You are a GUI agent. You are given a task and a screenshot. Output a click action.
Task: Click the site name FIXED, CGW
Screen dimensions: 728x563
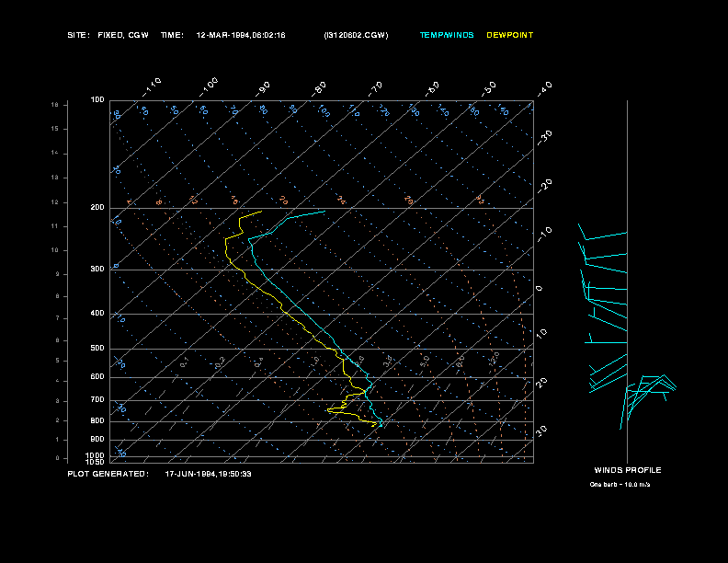tap(123, 35)
